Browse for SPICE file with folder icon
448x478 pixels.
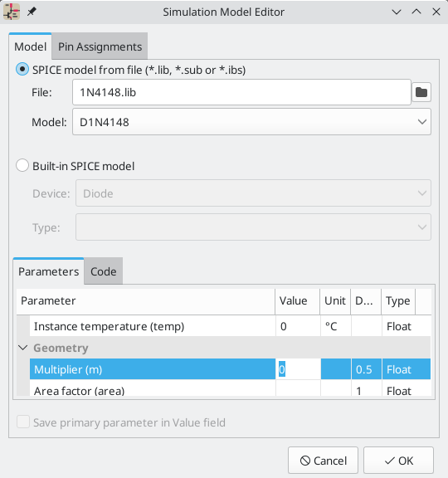click(421, 92)
